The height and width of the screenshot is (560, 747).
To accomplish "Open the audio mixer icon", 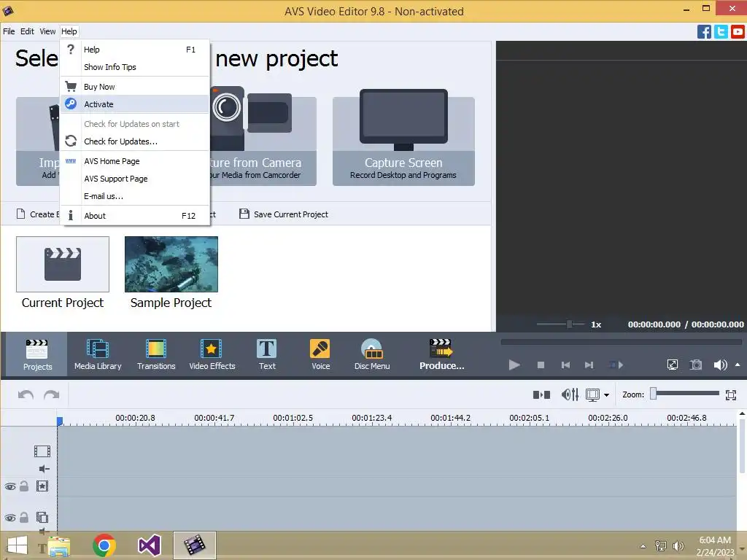I will [x=570, y=394].
